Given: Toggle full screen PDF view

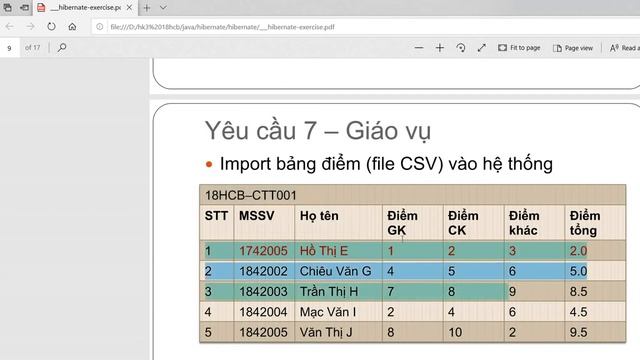Looking at the screenshot, I should (x=482, y=48).
